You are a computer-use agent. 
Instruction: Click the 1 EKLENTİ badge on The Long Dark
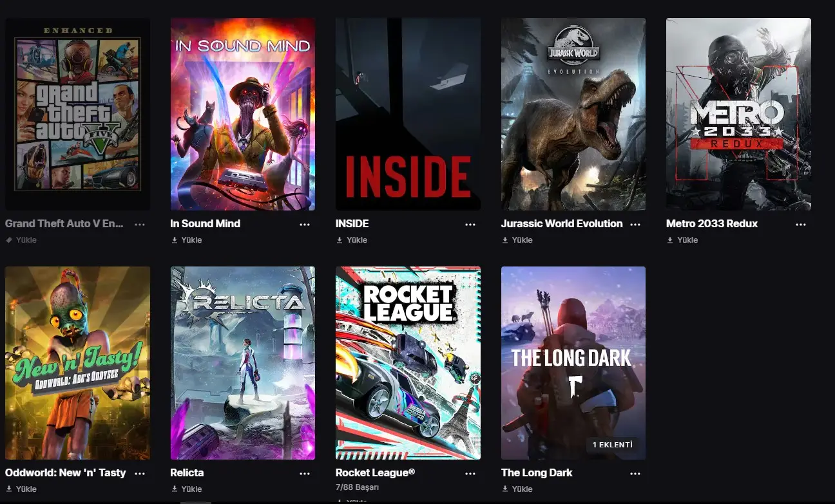pos(613,445)
